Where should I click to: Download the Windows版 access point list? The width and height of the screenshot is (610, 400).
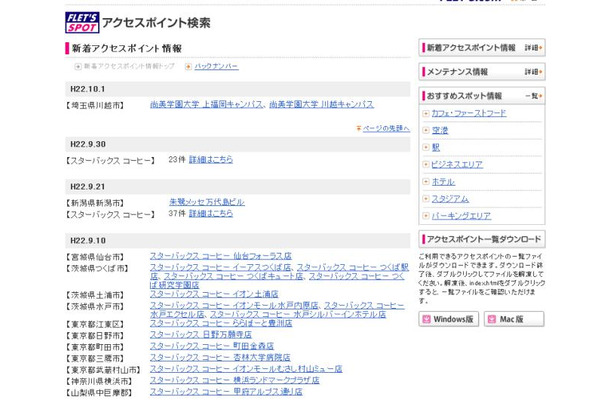pyautogui.click(x=449, y=319)
